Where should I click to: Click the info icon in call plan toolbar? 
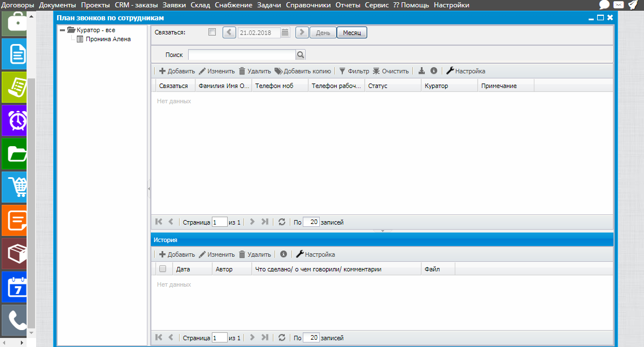(x=434, y=71)
